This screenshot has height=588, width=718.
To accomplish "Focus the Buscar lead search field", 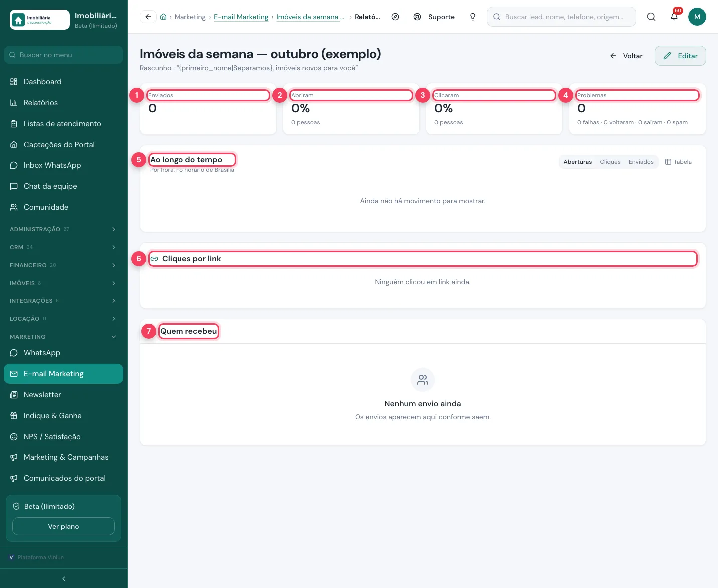I will point(561,17).
